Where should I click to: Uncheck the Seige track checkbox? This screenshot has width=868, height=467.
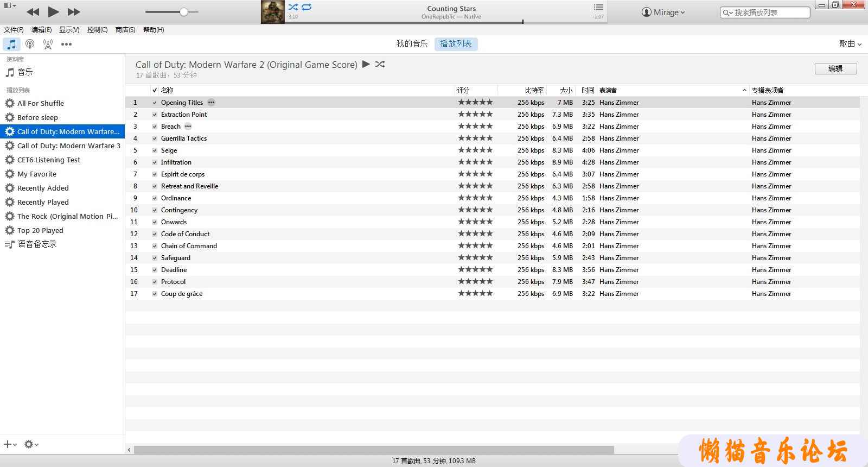155,150
